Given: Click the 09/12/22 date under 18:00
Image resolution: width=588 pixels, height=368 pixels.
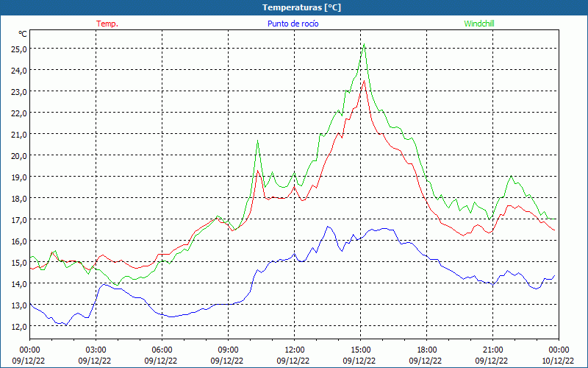Looking at the screenshot, I should click(x=426, y=361).
